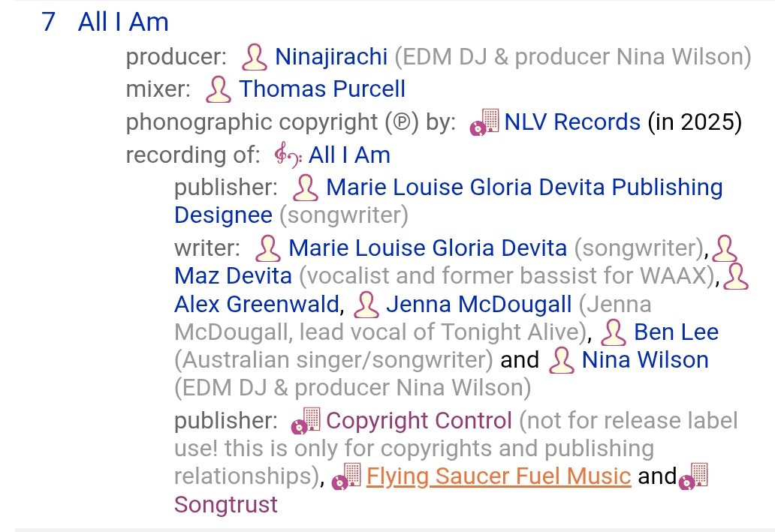Open the NLV Records label link
Image resolution: width=775 pixels, height=532 pixels.
coord(571,122)
